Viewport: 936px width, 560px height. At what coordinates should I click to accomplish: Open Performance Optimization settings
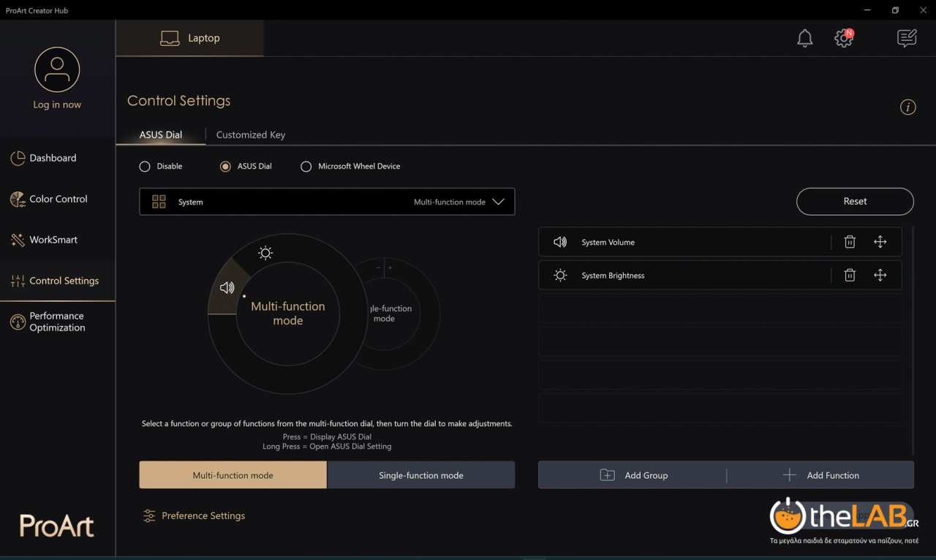click(x=56, y=322)
